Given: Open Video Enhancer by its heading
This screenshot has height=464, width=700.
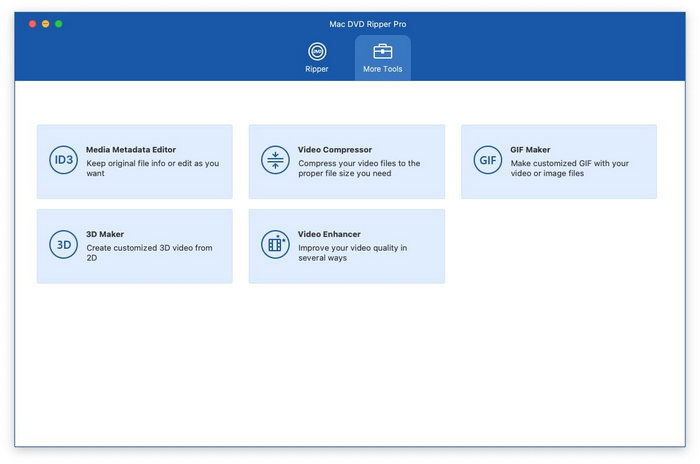Looking at the screenshot, I should pyautogui.click(x=329, y=234).
